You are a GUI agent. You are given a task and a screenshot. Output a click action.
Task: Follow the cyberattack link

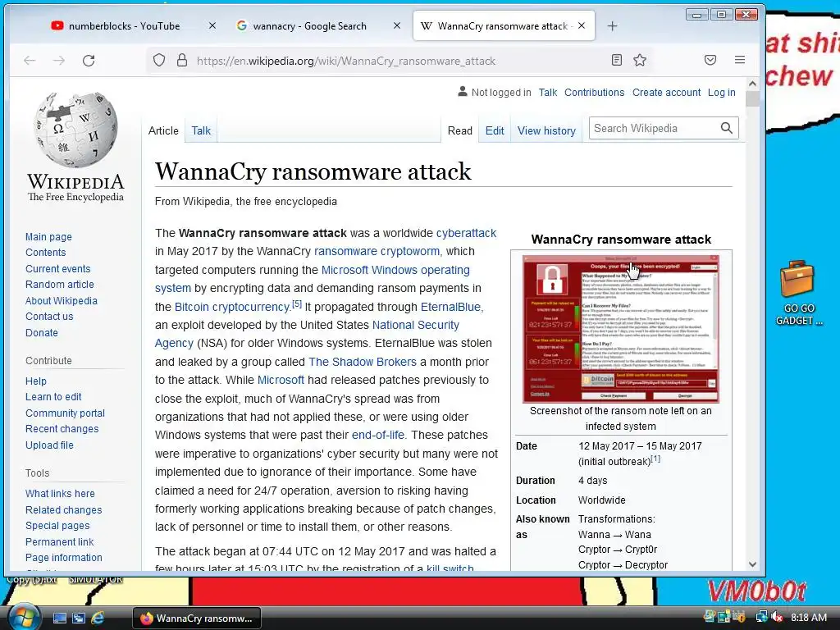466,233
